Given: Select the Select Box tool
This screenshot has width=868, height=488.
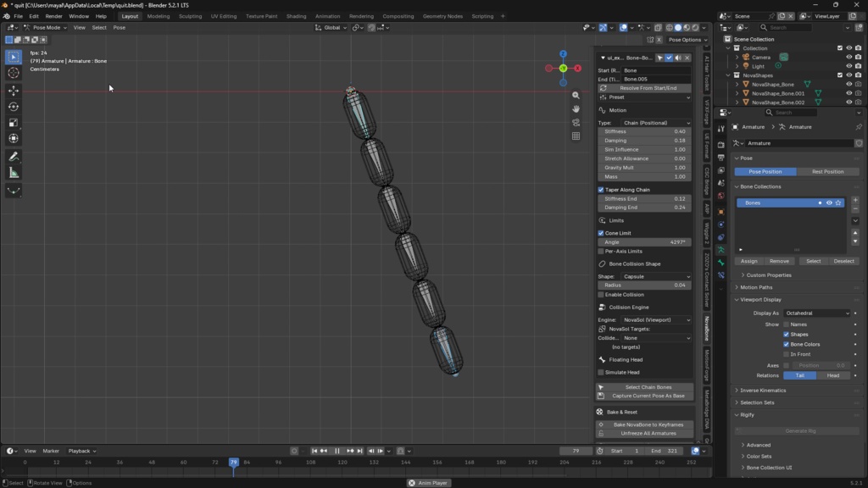Looking at the screenshot, I should tap(14, 57).
